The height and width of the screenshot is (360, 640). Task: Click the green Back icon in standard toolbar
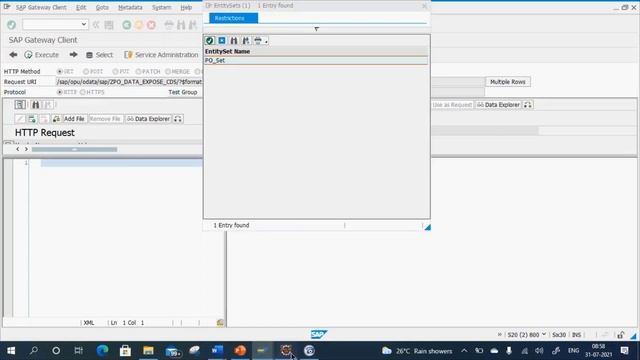127,25
